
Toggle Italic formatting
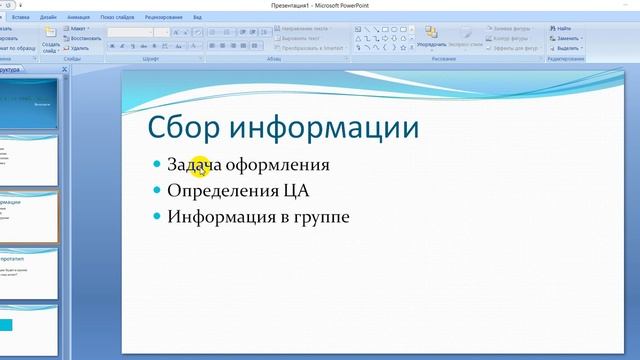(x=122, y=47)
